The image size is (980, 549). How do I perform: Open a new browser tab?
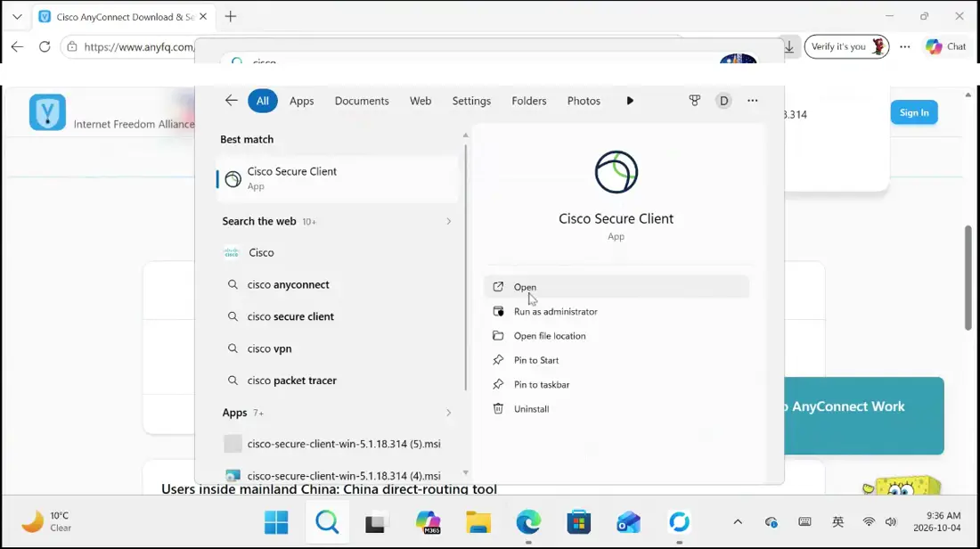coord(231,17)
